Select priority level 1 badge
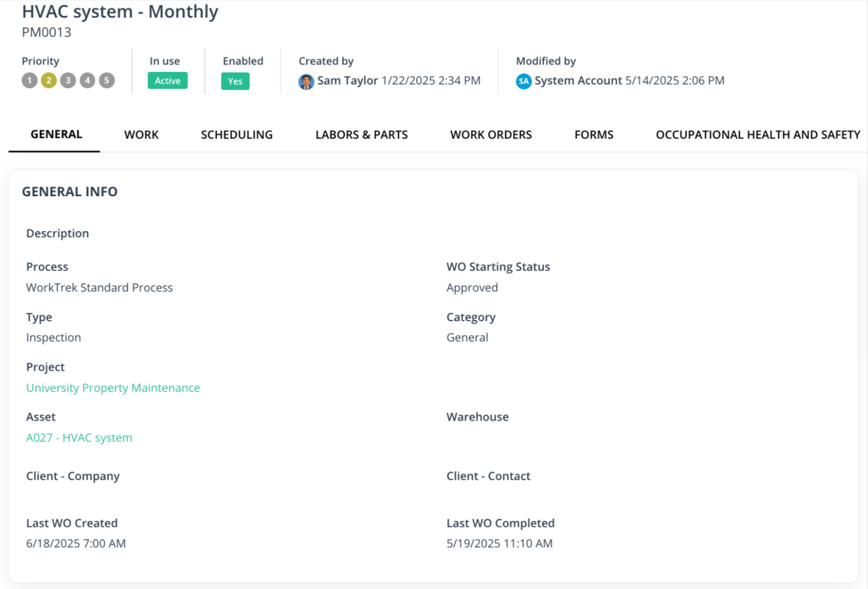The height and width of the screenshot is (589, 868). pos(29,80)
